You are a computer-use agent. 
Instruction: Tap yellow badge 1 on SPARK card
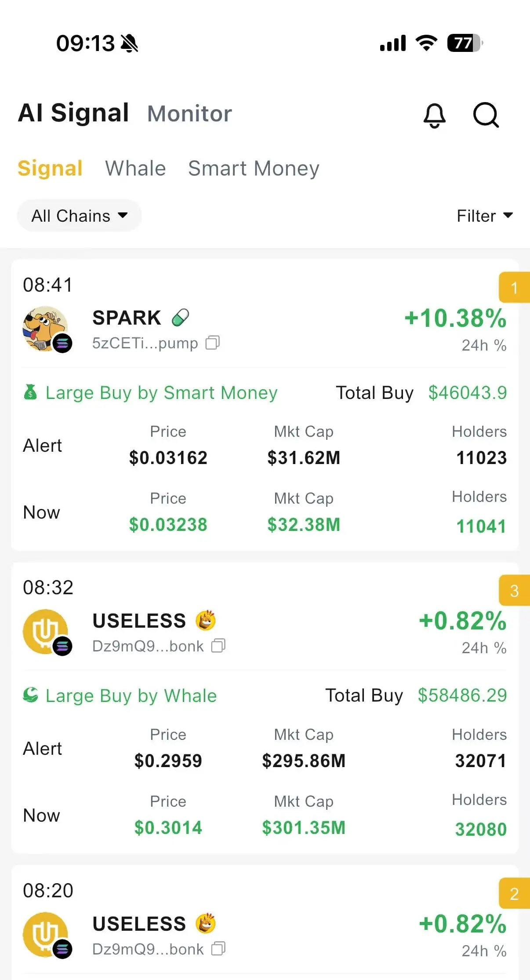pyautogui.click(x=514, y=288)
